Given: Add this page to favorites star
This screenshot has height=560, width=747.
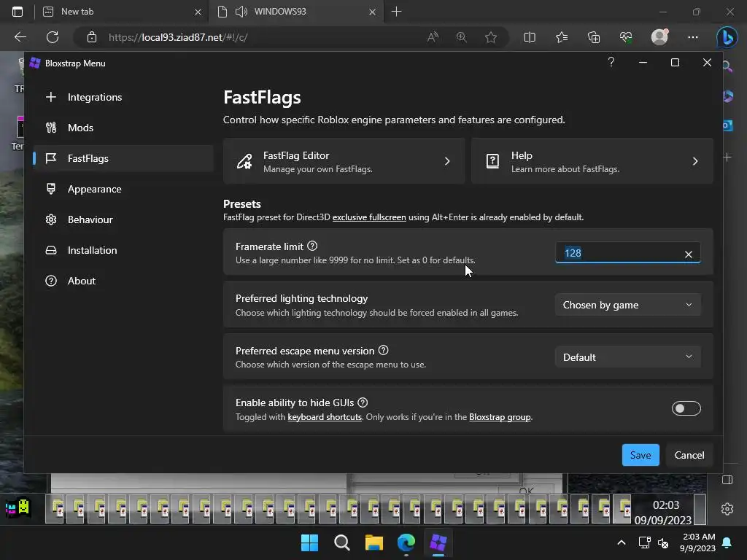Looking at the screenshot, I should click(491, 37).
